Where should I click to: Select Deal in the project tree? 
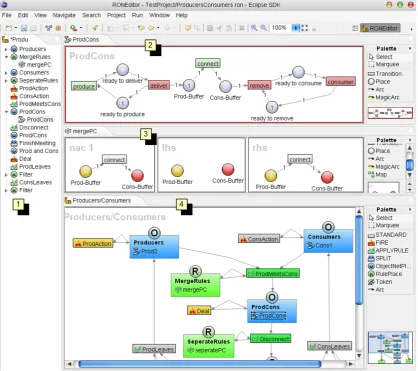21,159
